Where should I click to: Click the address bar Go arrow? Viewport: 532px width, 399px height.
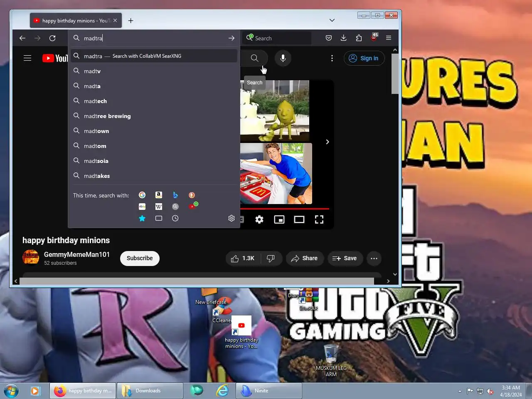[232, 38]
